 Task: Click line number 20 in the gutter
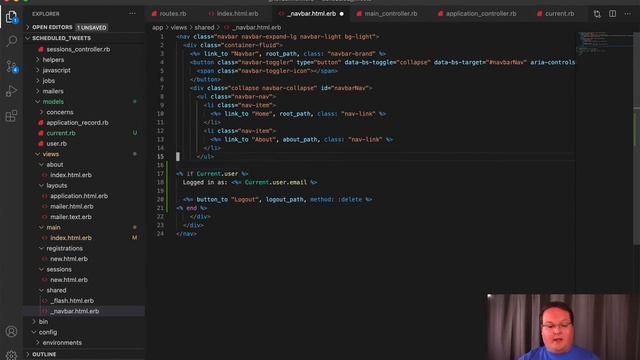[x=160, y=200]
